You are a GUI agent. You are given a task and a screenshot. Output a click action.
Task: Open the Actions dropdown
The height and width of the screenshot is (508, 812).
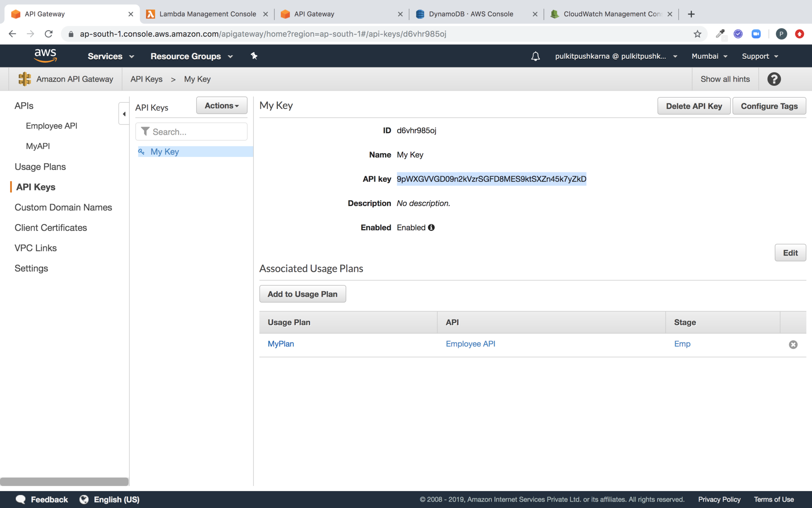(221, 106)
